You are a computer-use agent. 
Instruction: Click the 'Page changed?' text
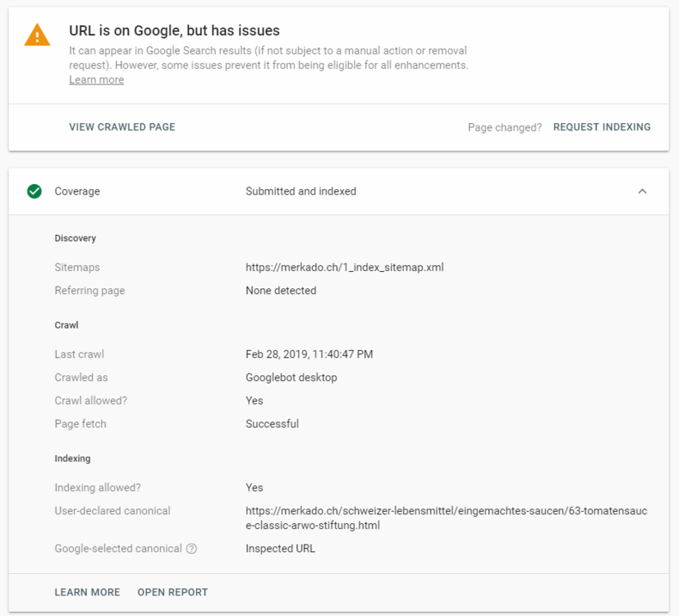(504, 127)
